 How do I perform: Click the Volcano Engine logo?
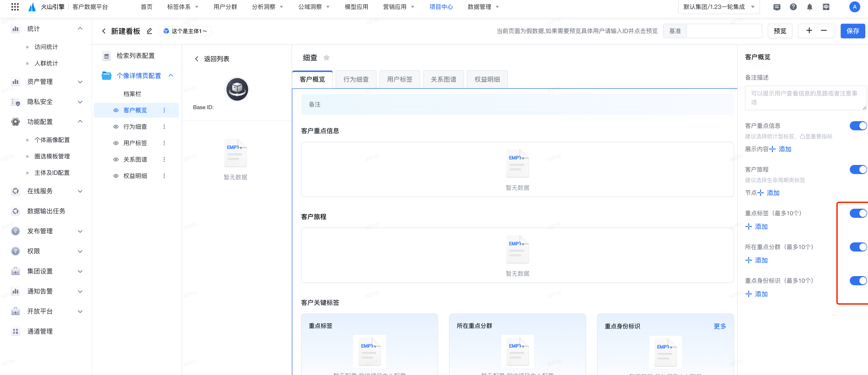click(x=32, y=7)
